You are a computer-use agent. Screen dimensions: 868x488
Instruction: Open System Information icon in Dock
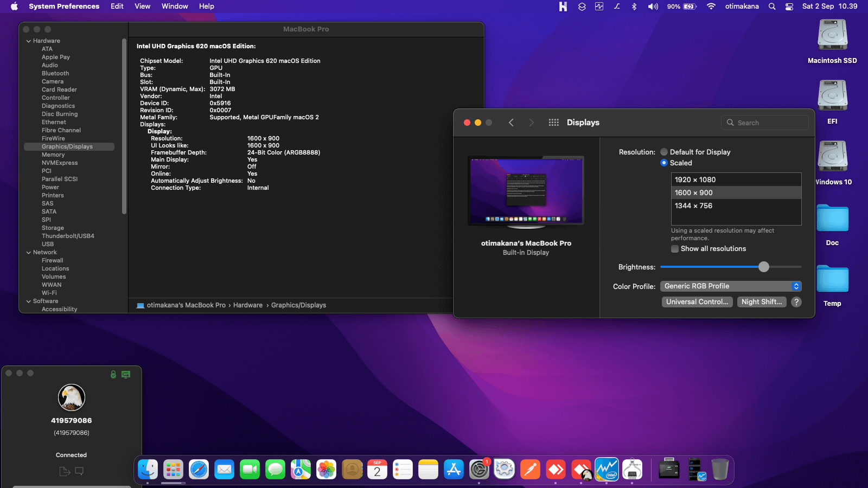tap(632, 470)
